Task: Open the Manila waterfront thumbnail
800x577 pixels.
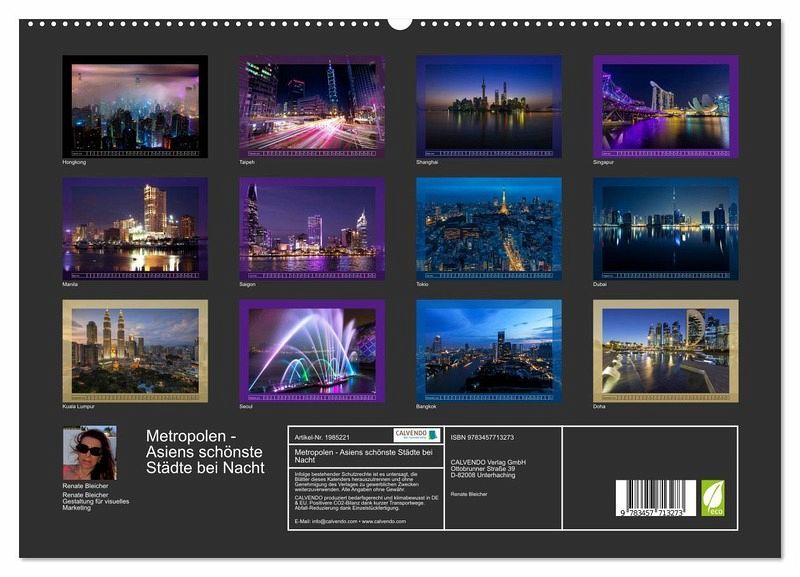Action: (135, 229)
